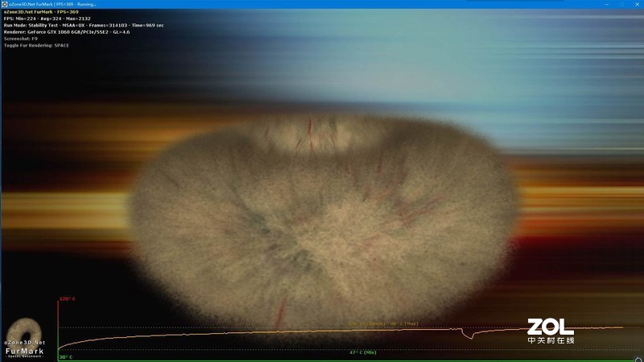Click the '30° C' graph axis label

(66, 357)
